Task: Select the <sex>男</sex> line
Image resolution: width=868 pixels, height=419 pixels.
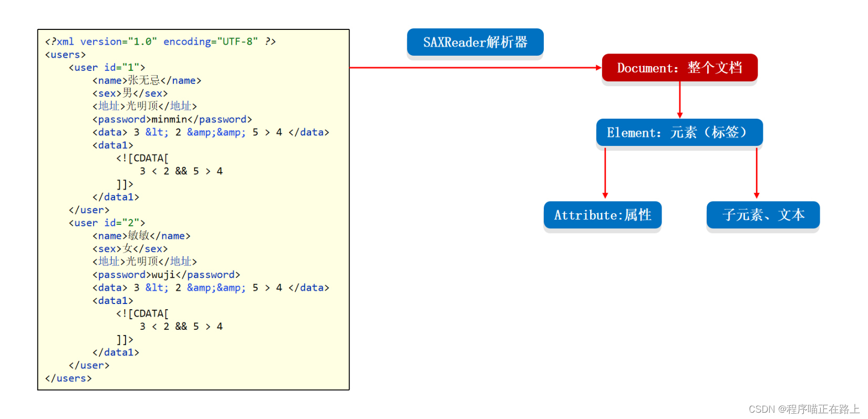Action: pyautogui.click(x=130, y=93)
